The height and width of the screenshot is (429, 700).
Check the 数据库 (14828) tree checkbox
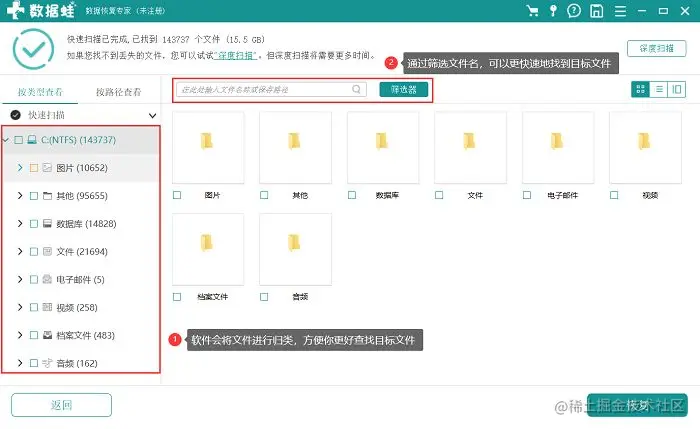[x=33, y=224]
